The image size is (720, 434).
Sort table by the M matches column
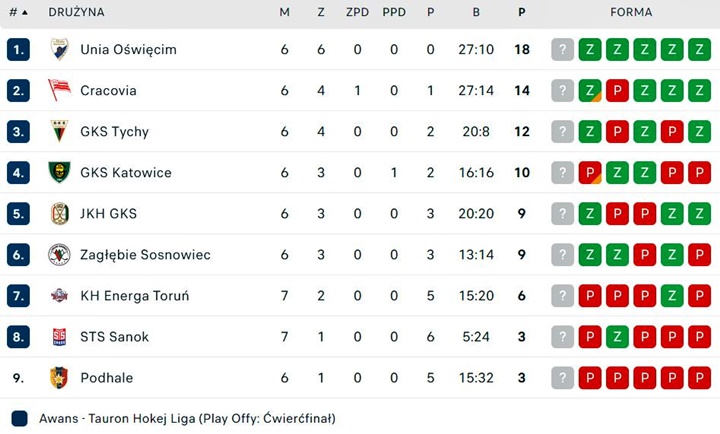(x=285, y=13)
